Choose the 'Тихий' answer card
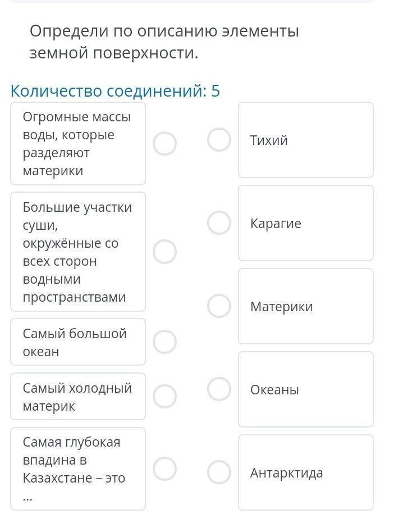The image size is (394, 532). (x=305, y=140)
